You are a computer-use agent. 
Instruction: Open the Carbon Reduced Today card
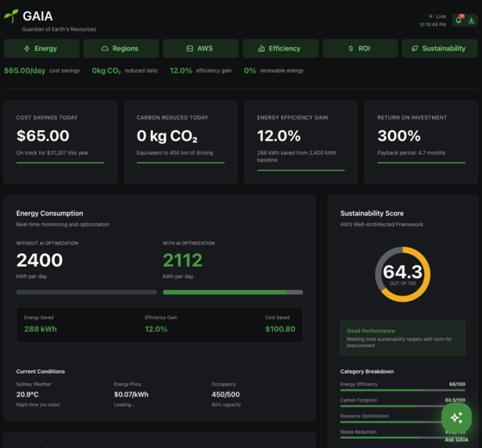click(180, 142)
